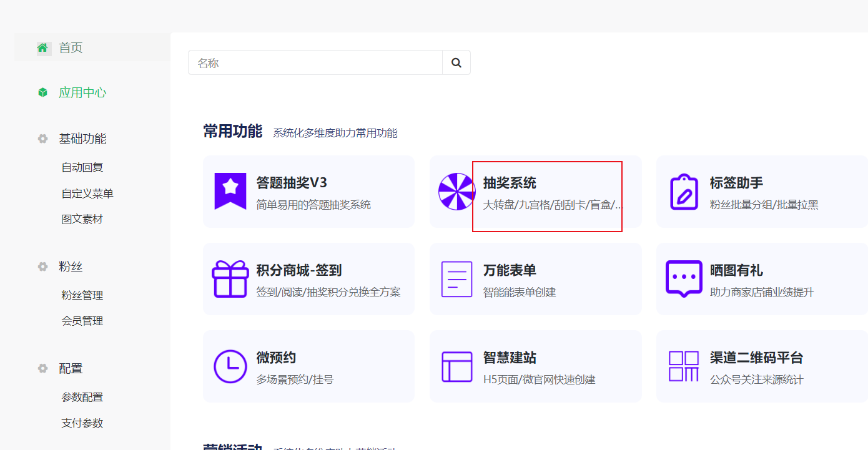Click the bookmark star icon for 答题抽奖V3
Image resolution: width=868 pixels, height=450 pixels.
coord(230,191)
